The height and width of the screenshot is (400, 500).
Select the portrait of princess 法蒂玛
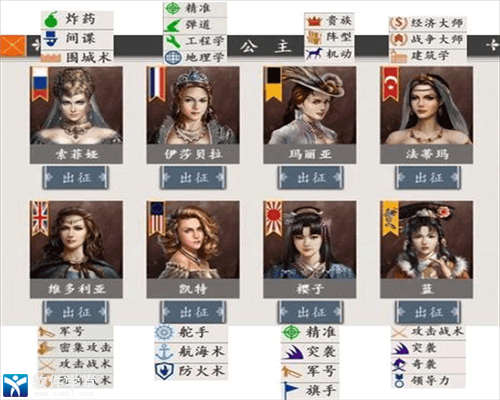pos(427,105)
